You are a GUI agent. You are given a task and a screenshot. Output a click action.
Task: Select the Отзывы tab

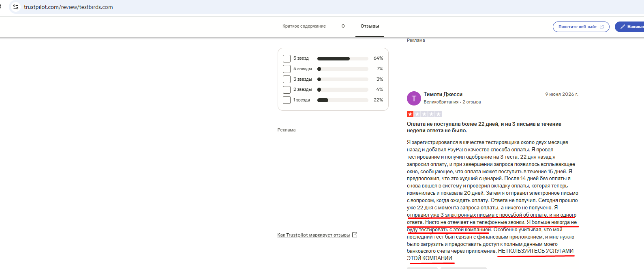pyautogui.click(x=370, y=26)
